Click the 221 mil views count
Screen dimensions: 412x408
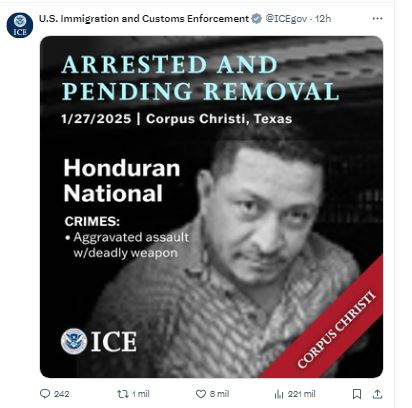click(x=301, y=394)
